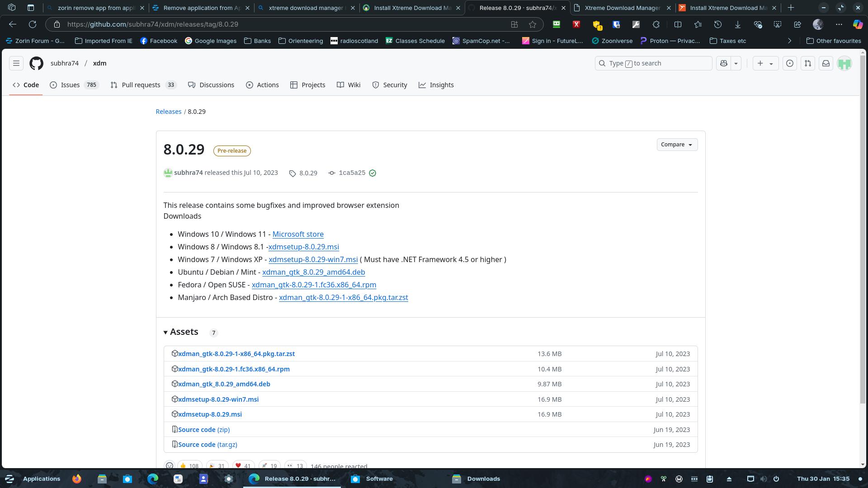The height and width of the screenshot is (488, 868).
Task: Reload the page with the refresh icon
Action: coord(33,24)
